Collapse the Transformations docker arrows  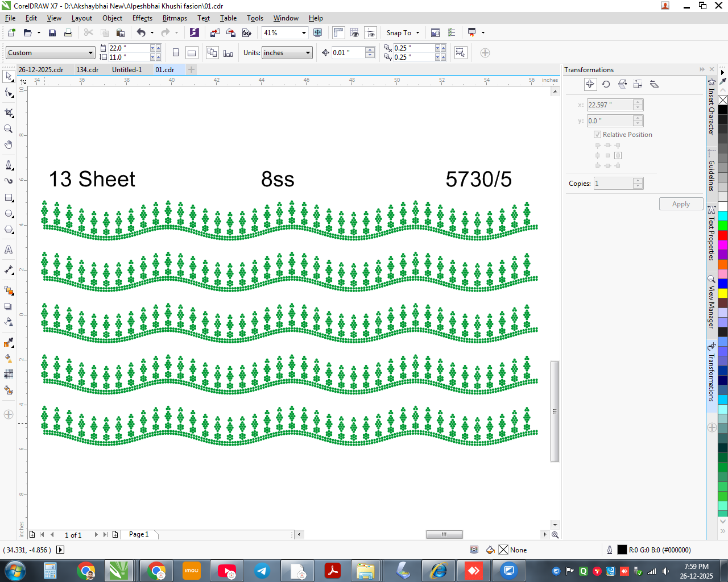(702, 69)
